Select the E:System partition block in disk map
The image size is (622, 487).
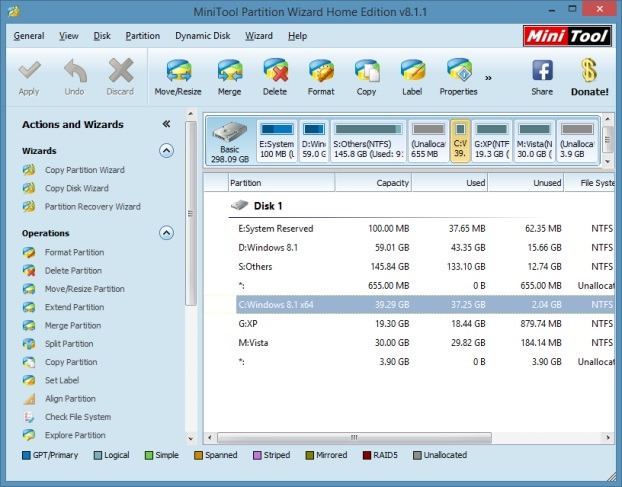[x=277, y=141]
